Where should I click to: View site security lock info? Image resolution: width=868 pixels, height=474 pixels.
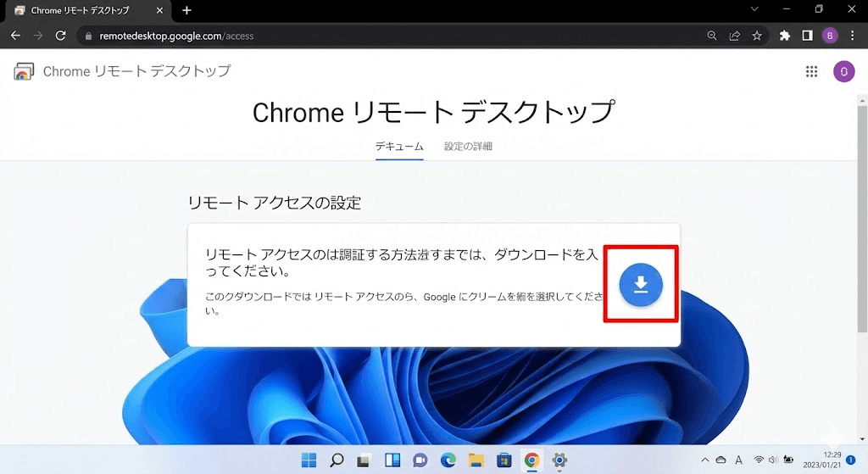click(88, 36)
